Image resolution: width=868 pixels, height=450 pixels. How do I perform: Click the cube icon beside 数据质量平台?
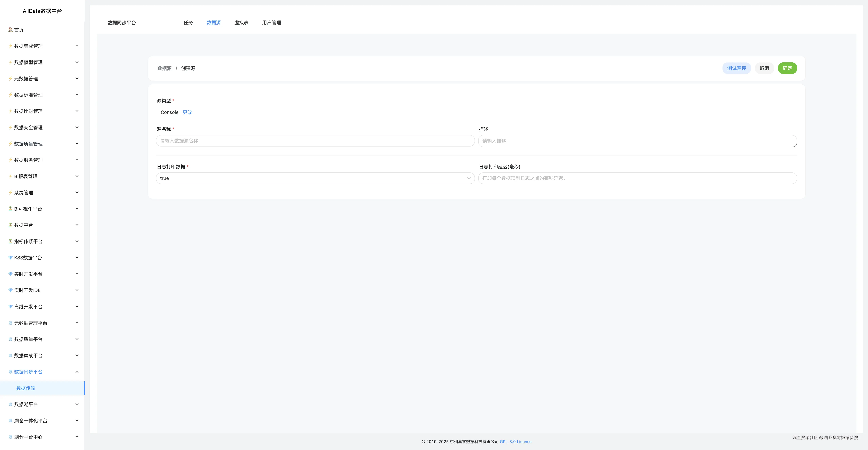click(11, 339)
